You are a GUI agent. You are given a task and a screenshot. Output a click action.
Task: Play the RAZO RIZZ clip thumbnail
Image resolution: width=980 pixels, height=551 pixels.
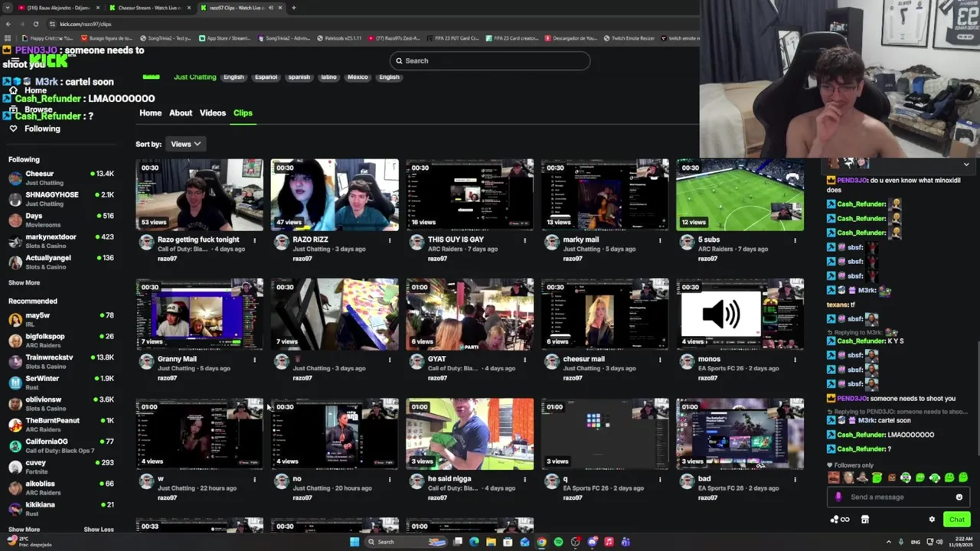pos(335,195)
